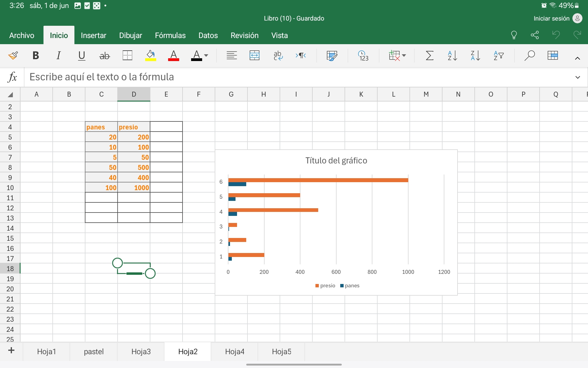Click Iniciar sesión to sign in
This screenshot has height=368, width=588.
(551, 18)
